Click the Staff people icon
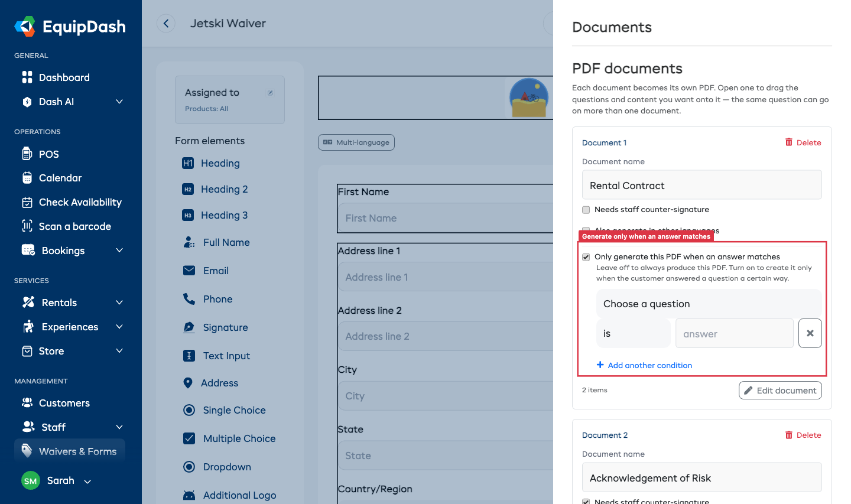 (28, 427)
